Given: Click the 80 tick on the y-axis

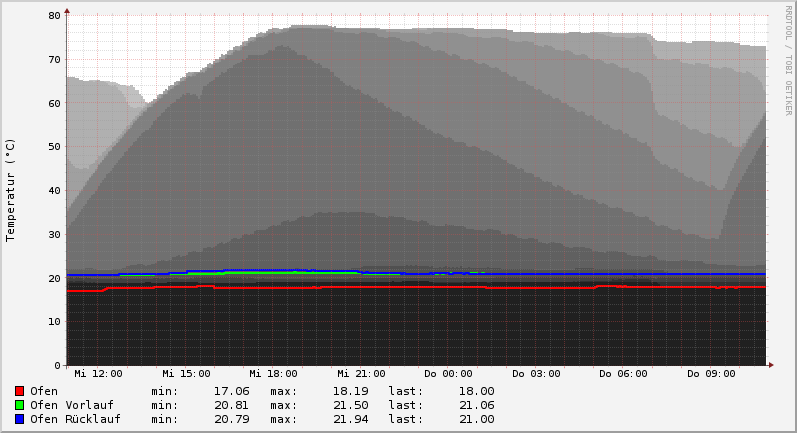Looking at the screenshot, I should [53, 16].
